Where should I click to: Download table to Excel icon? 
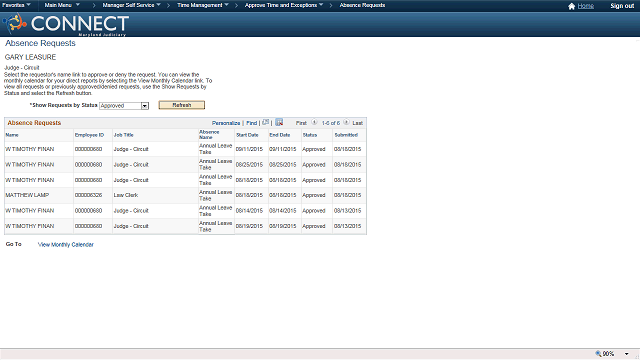pos(279,122)
